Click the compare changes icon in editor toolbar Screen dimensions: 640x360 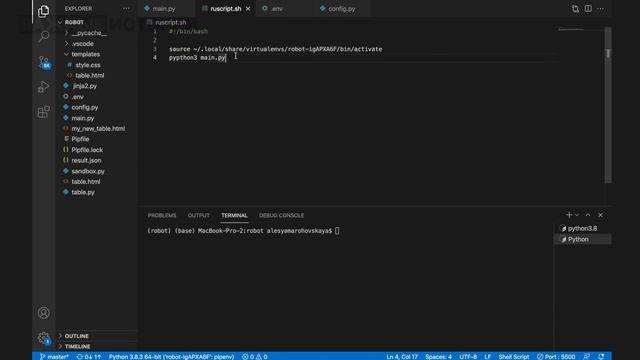point(575,9)
